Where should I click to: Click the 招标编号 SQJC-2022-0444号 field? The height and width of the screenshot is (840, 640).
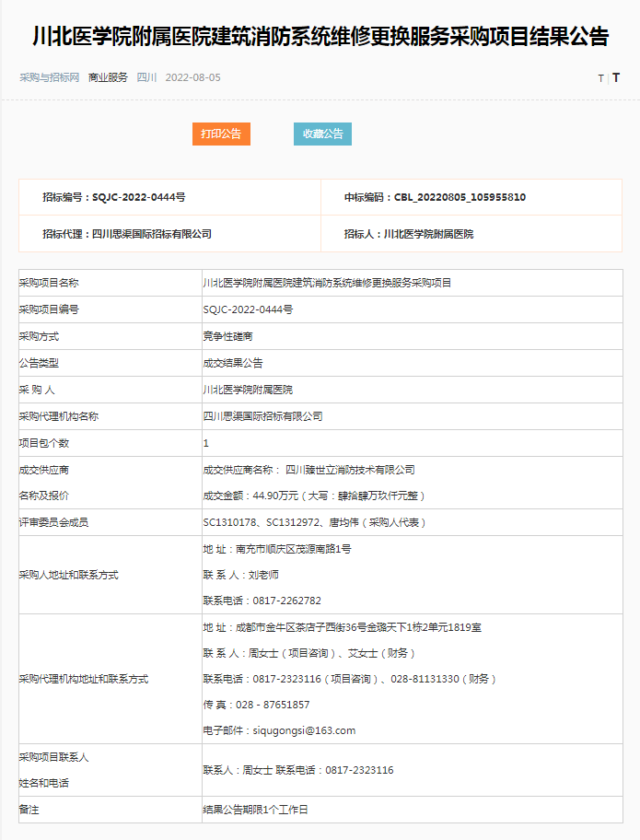click(x=113, y=197)
